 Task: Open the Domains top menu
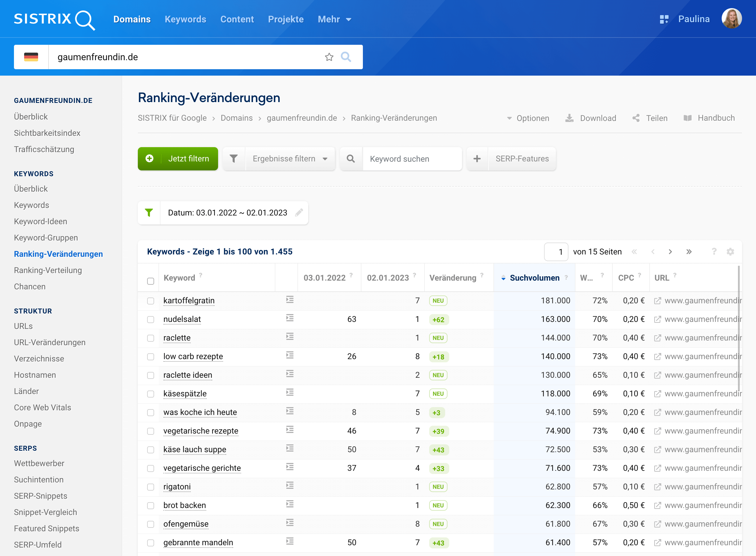tap(132, 19)
